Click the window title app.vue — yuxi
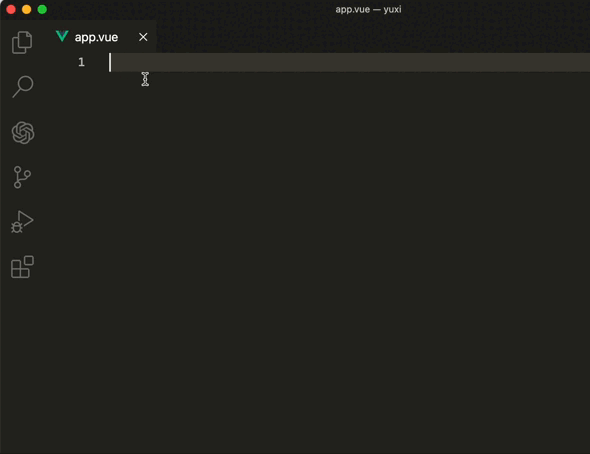Screen dimensions: 590x454 point(368,9)
